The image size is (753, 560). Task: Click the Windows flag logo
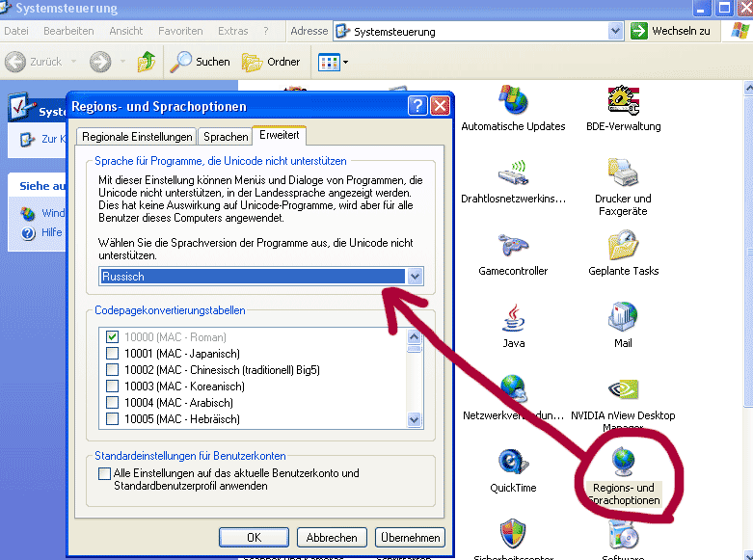pos(740,31)
